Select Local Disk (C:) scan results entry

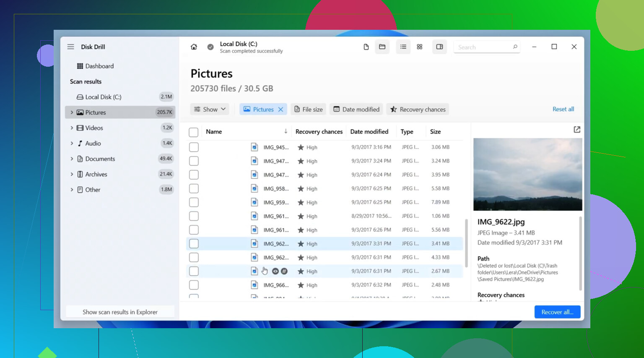pyautogui.click(x=120, y=97)
